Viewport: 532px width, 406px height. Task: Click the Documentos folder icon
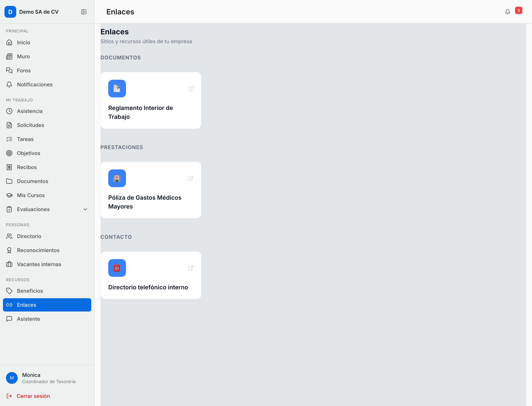click(x=9, y=181)
